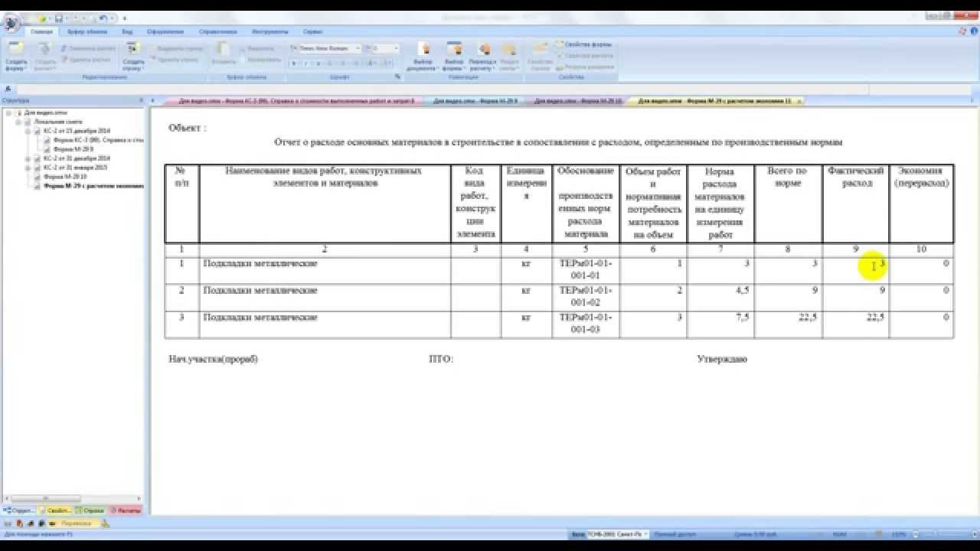Click the 'Объект :' label

(x=187, y=128)
